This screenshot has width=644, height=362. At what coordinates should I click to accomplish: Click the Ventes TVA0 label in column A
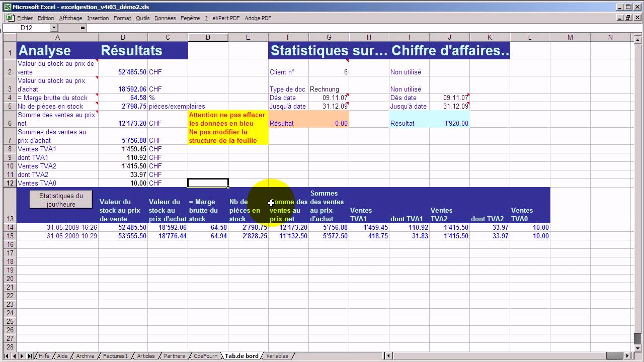pos(57,183)
